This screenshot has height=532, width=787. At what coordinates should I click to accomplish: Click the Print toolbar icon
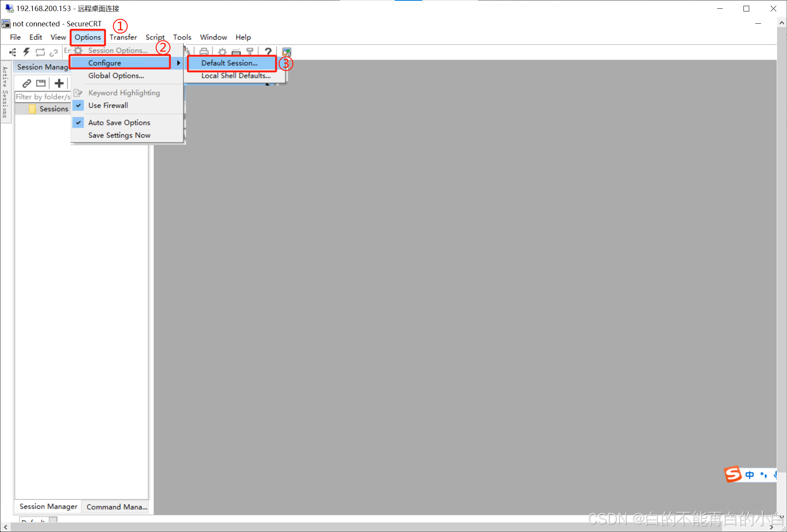click(x=204, y=52)
